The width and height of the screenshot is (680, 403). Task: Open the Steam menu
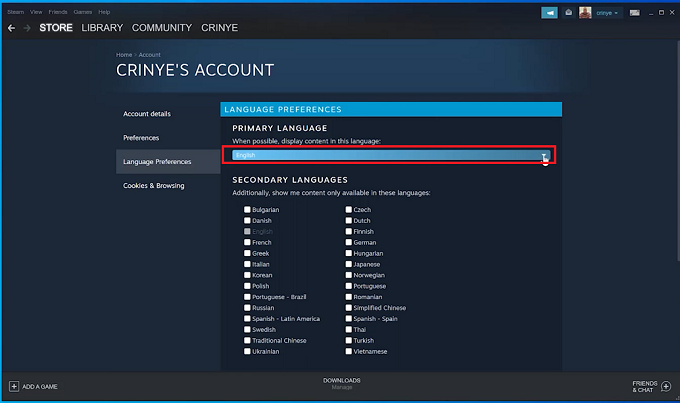pyautogui.click(x=16, y=12)
